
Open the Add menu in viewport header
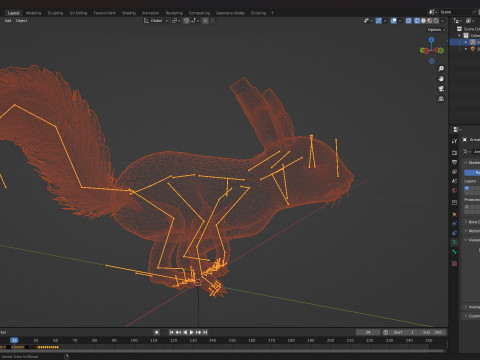point(8,21)
